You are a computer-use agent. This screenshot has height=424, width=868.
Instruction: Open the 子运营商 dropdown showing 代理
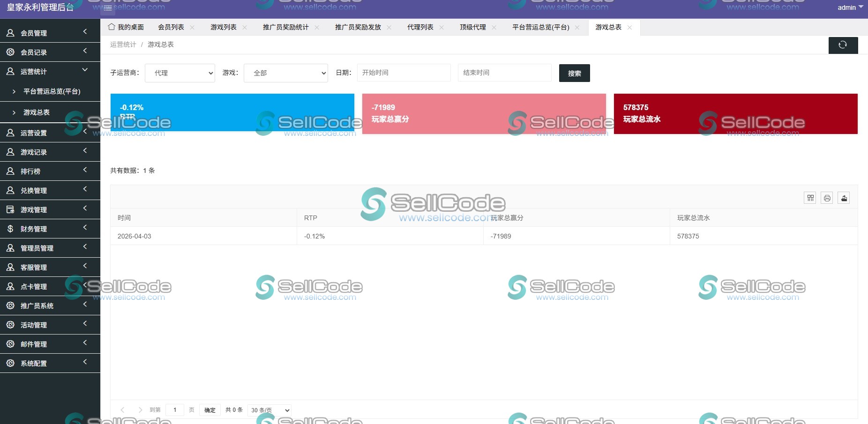click(x=180, y=73)
